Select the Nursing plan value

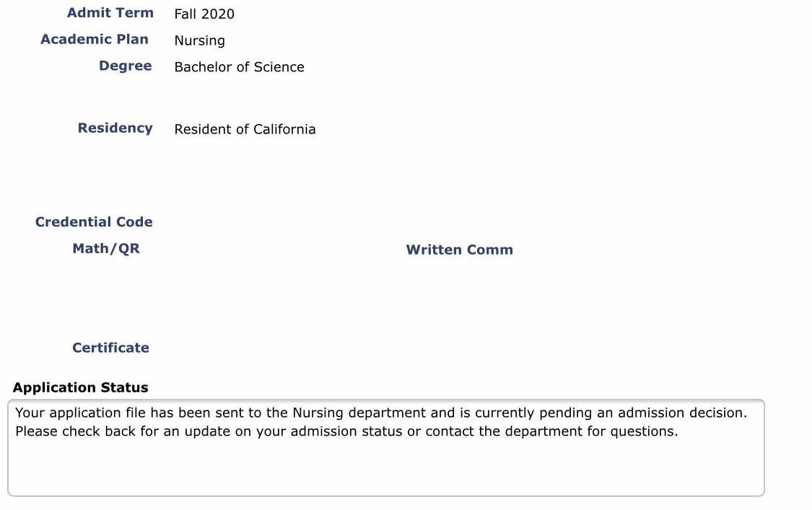pos(199,40)
